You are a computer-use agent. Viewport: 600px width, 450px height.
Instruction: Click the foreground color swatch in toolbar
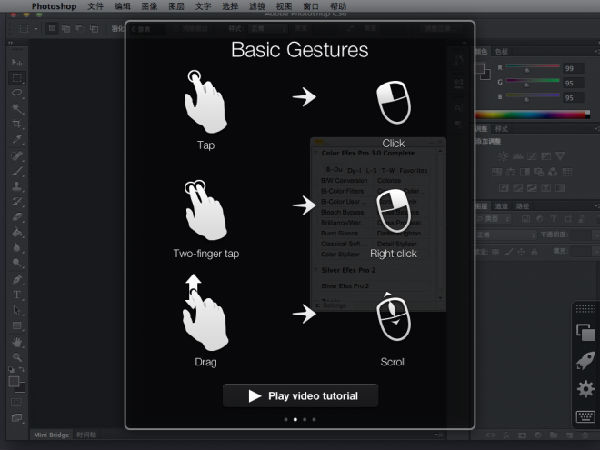tap(14, 379)
